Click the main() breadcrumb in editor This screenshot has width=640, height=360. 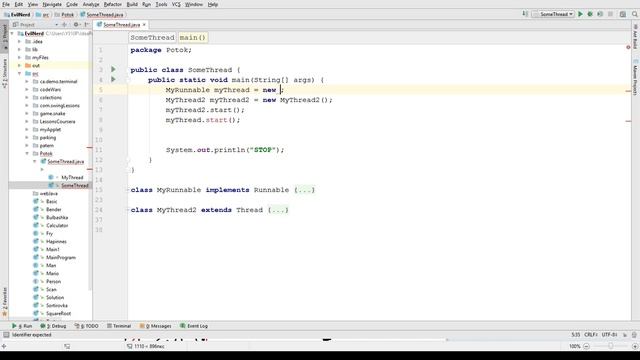point(193,38)
